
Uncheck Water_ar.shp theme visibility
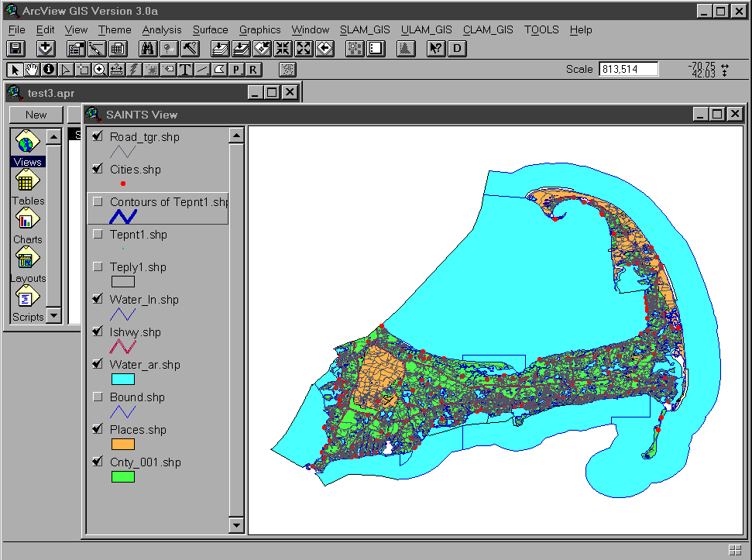pos(98,364)
